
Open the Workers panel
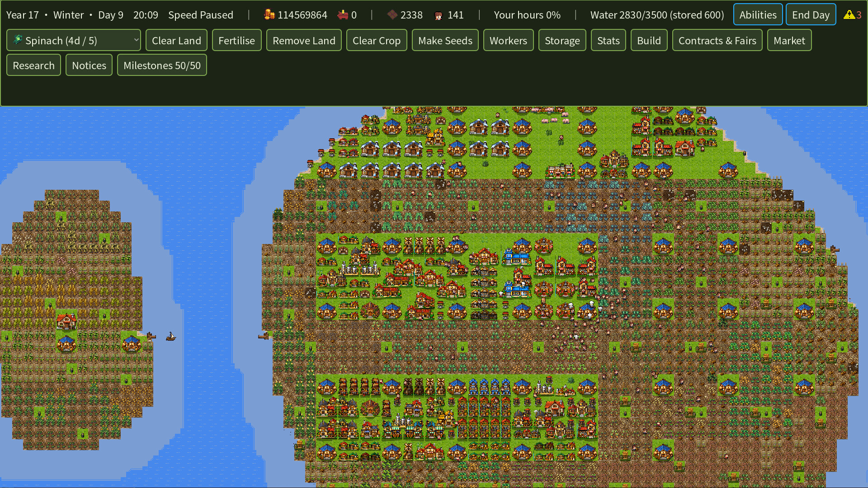508,41
